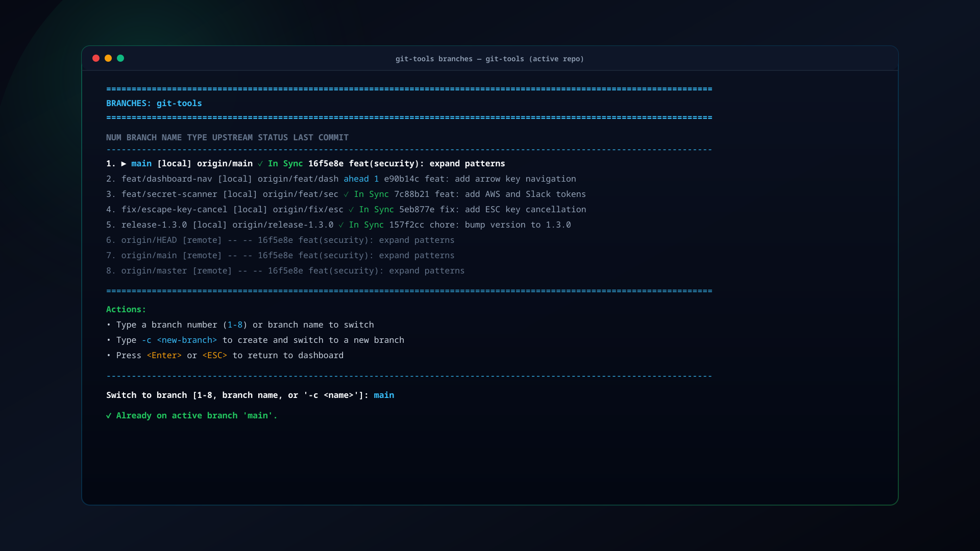Click the window title 'git-tools branches — git-tools (active repo)'
980x551 pixels.
point(489,59)
